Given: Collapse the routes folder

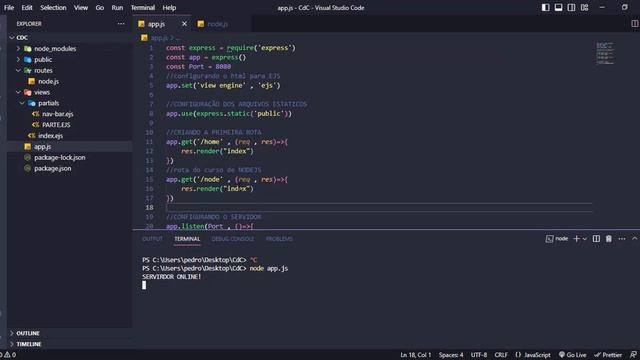Looking at the screenshot, I should (18, 70).
